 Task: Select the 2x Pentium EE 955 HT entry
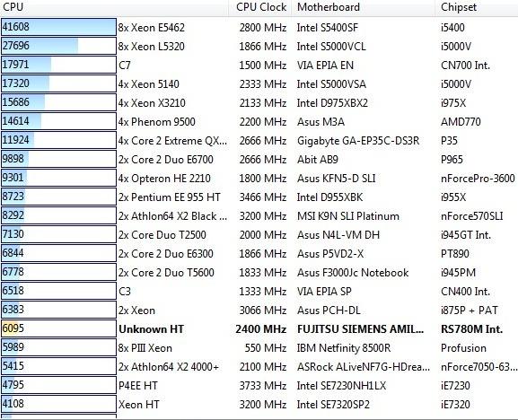[169, 197]
